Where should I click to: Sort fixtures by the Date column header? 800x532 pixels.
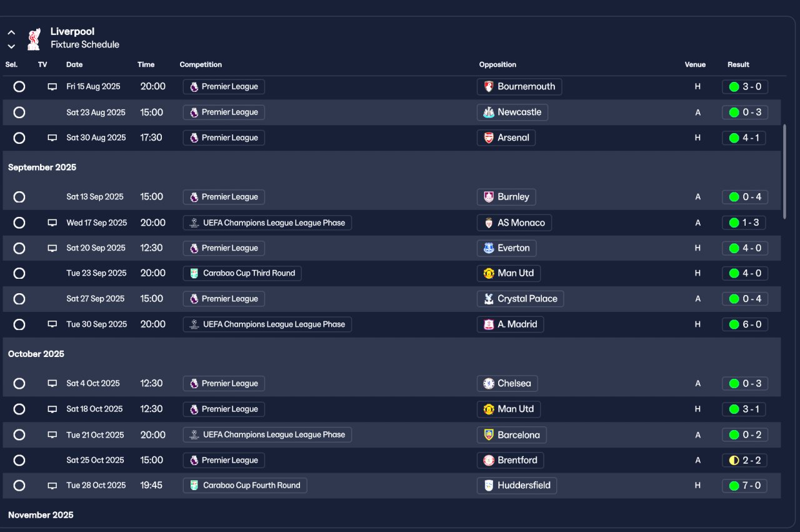tap(74, 64)
